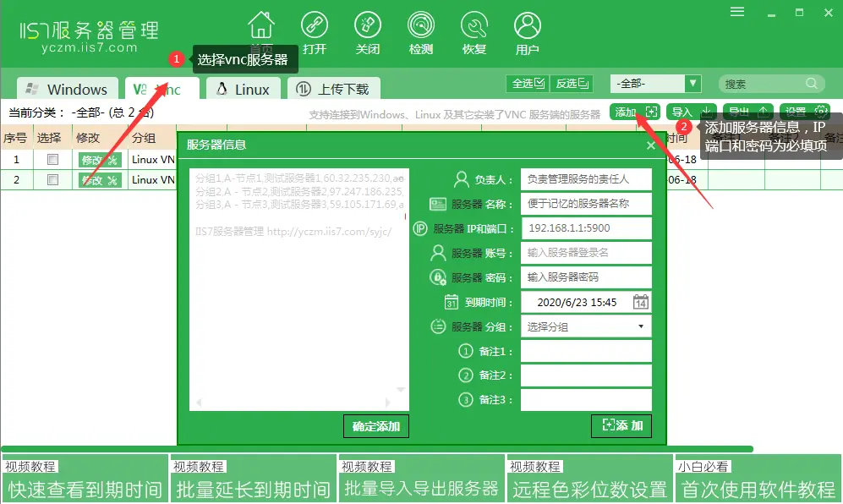Click the 导入 import button
Viewport: 843px width, 504px height.
pos(692,112)
